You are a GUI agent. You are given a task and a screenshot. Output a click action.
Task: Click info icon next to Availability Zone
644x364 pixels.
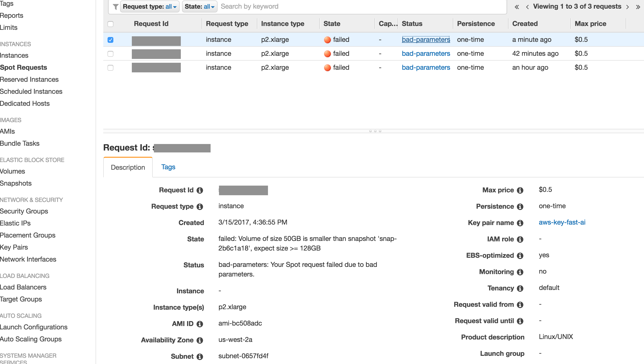200,340
